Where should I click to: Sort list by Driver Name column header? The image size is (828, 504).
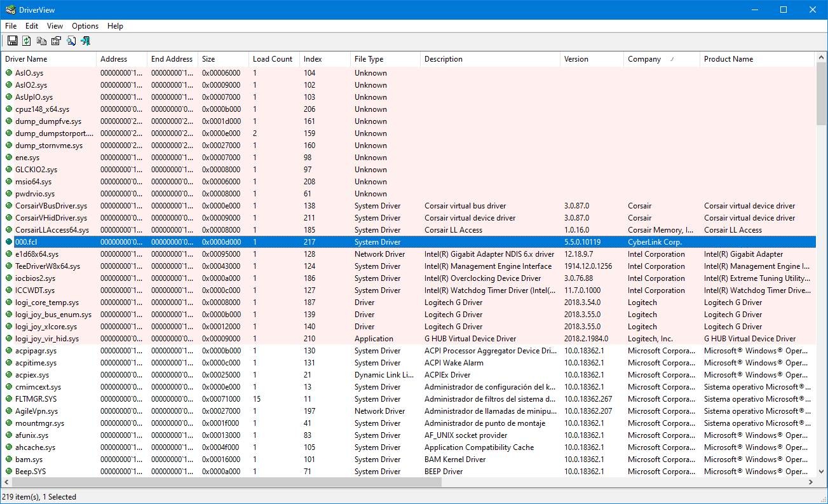point(26,59)
